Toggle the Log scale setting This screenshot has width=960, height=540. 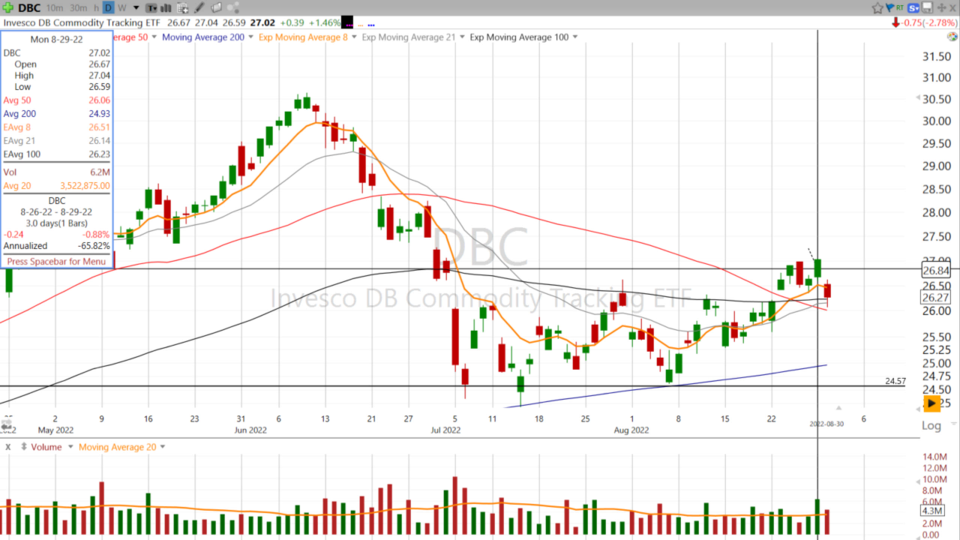pyautogui.click(x=930, y=425)
